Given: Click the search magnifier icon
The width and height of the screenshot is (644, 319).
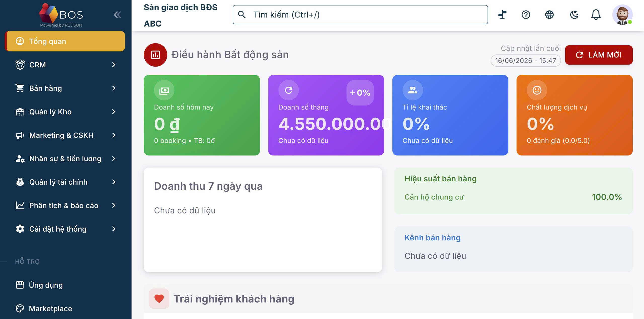Looking at the screenshot, I should [x=242, y=15].
